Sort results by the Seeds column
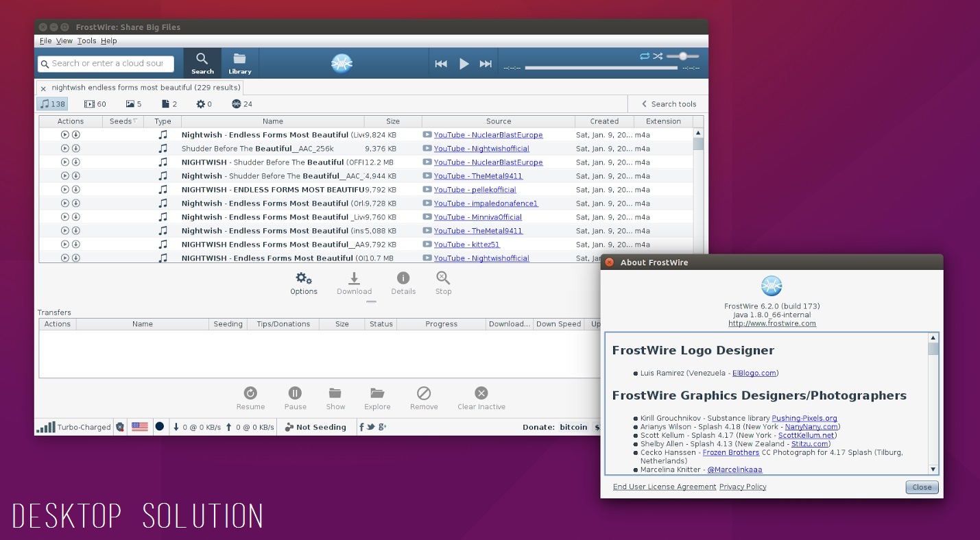980x540 pixels. [x=123, y=121]
